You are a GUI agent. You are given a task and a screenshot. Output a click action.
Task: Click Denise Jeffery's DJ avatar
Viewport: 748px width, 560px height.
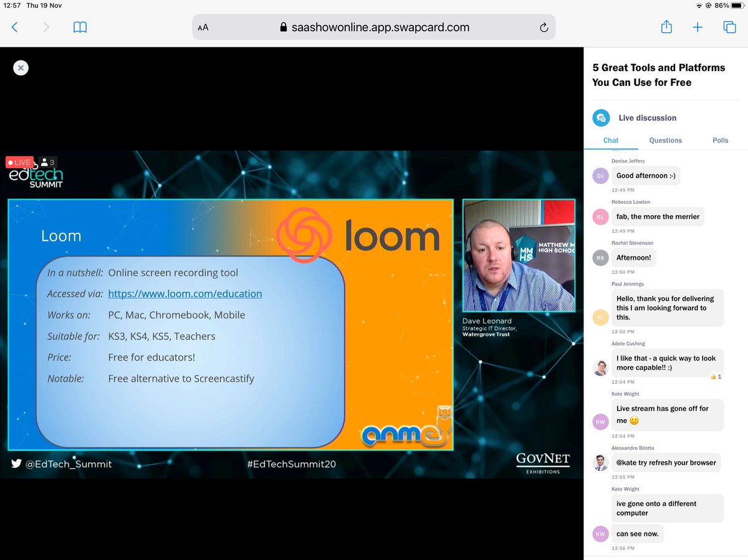[x=600, y=176]
